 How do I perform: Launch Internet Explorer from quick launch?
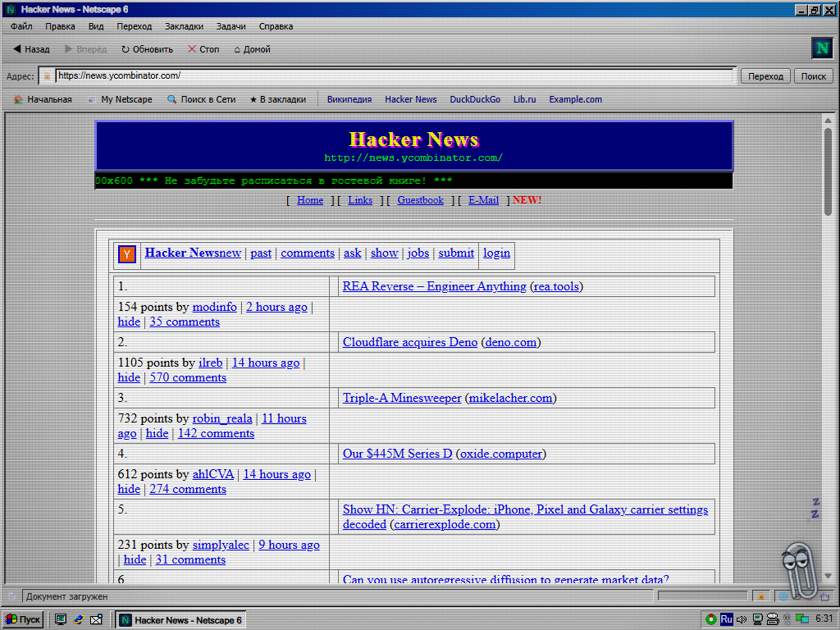coord(79,620)
